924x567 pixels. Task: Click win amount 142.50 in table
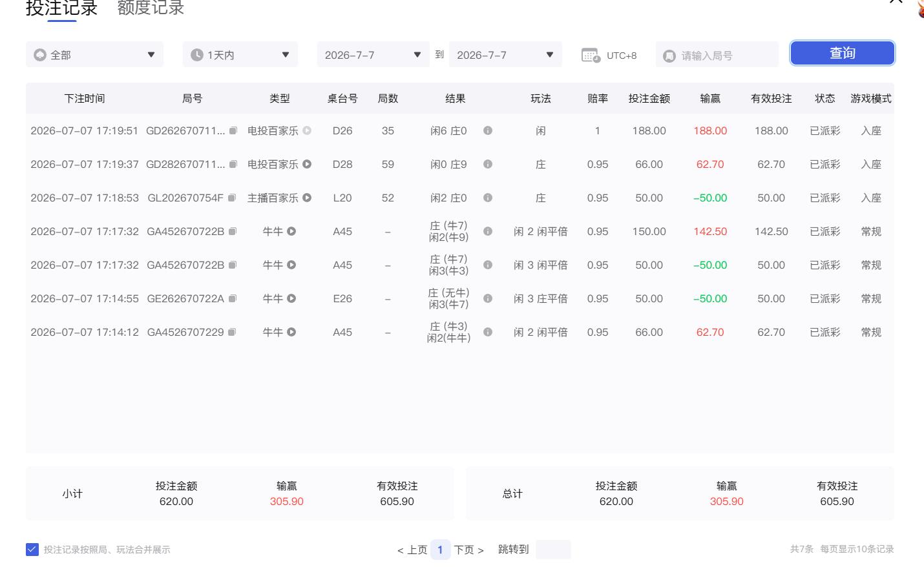[710, 231]
